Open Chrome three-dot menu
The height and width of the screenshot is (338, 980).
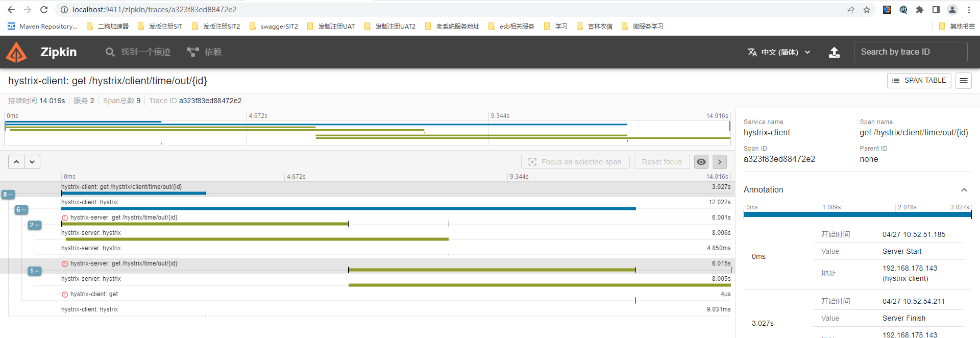click(x=969, y=10)
